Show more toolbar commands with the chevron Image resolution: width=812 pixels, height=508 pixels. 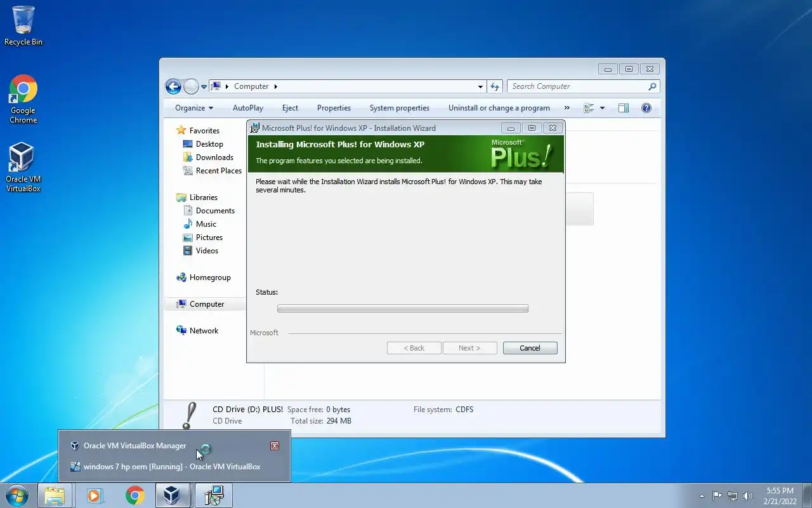point(566,108)
